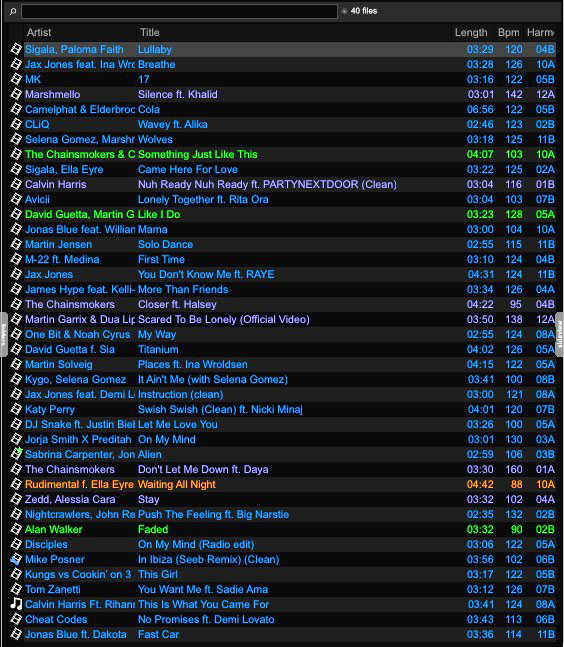Expand the folders panel handle on left edge
564x647 pixels.
click(x=4, y=334)
